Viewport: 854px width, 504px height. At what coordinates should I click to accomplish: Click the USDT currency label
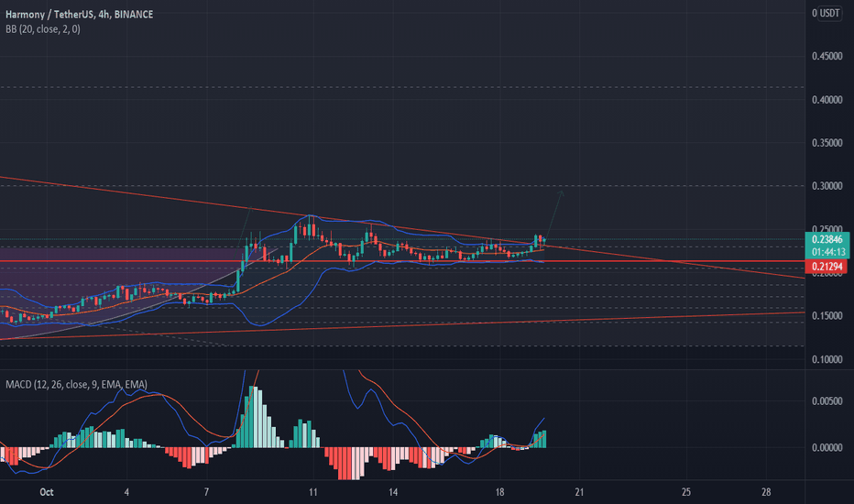click(x=830, y=13)
